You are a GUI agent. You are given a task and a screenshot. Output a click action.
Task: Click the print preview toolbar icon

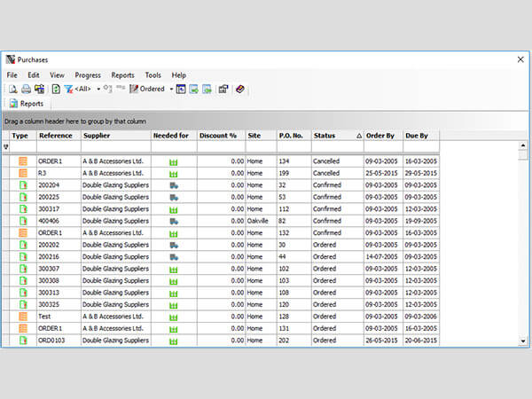point(12,89)
